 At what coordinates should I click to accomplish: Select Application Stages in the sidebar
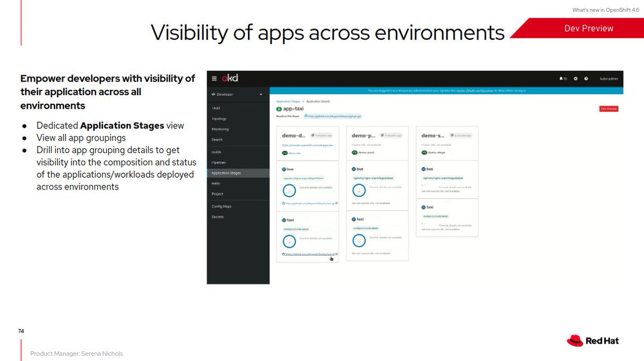point(238,173)
